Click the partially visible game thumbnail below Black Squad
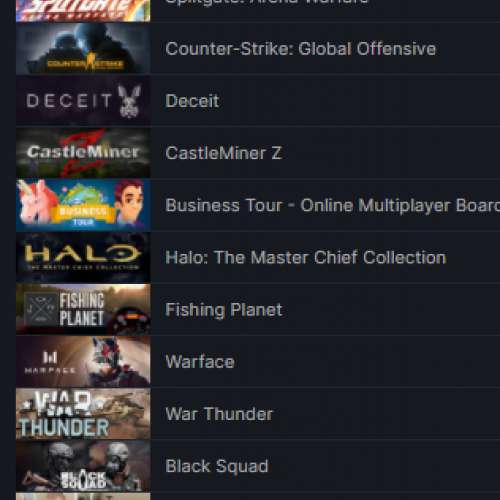This screenshot has width=500, height=500. 83,497
